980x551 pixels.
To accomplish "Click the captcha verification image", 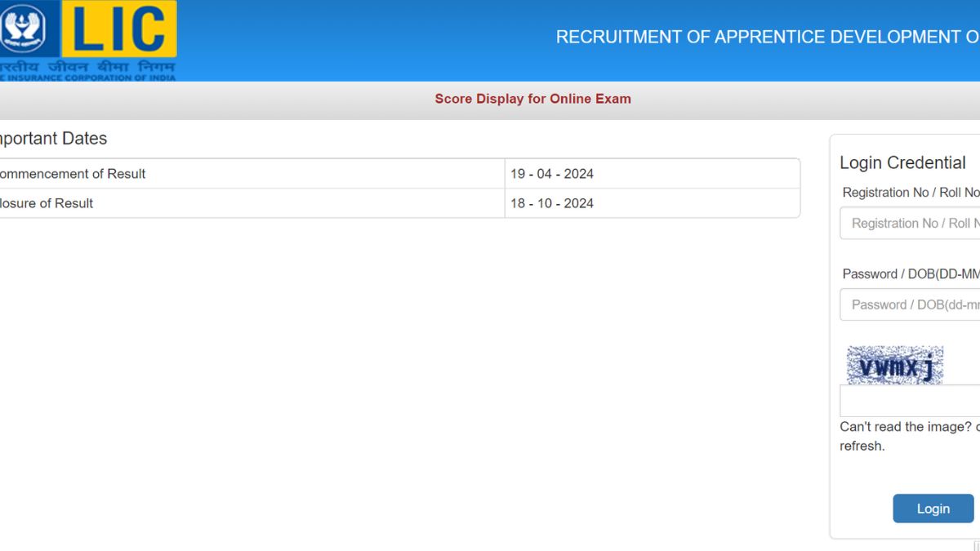I will click(x=894, y=365).
